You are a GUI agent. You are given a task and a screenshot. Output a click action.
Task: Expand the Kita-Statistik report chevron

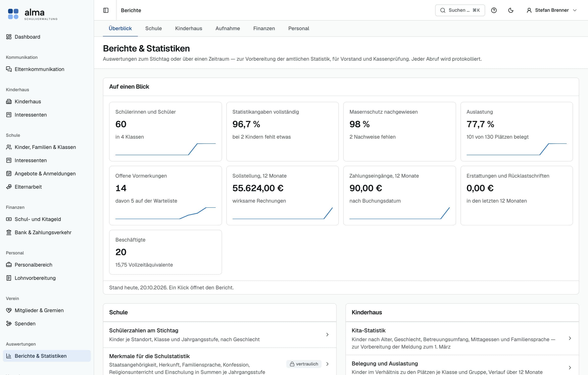tap(570, 338)
